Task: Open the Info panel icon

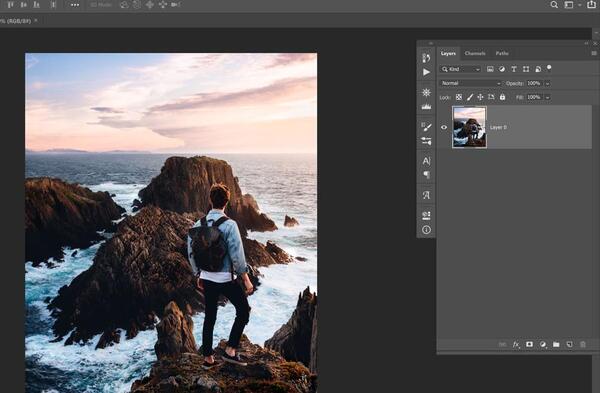Action: (426, 230)
